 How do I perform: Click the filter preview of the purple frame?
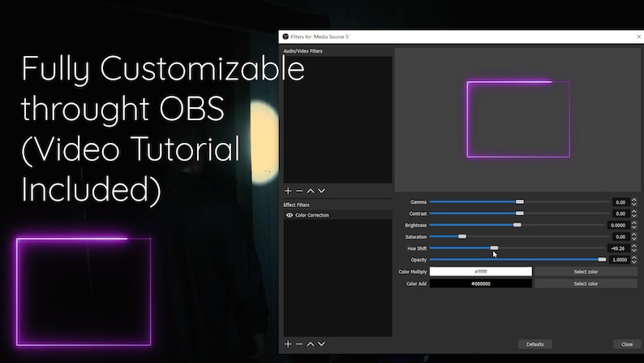pyautogui.click(x=518, y=119)
